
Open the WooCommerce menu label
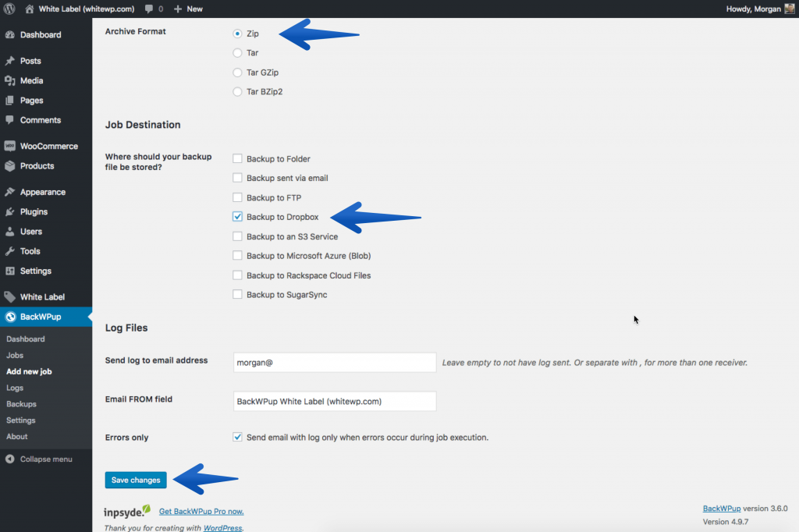(49, 146)
